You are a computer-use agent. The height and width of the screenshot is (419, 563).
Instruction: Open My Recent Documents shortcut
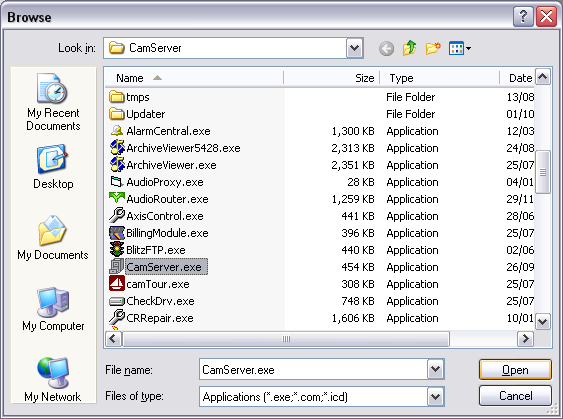pos(53,102)
